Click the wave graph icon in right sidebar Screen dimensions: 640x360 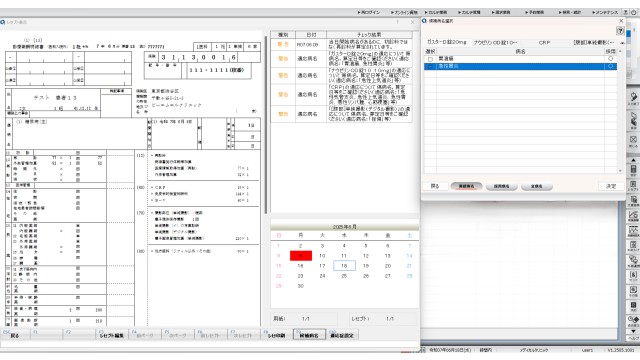(633, 231)
